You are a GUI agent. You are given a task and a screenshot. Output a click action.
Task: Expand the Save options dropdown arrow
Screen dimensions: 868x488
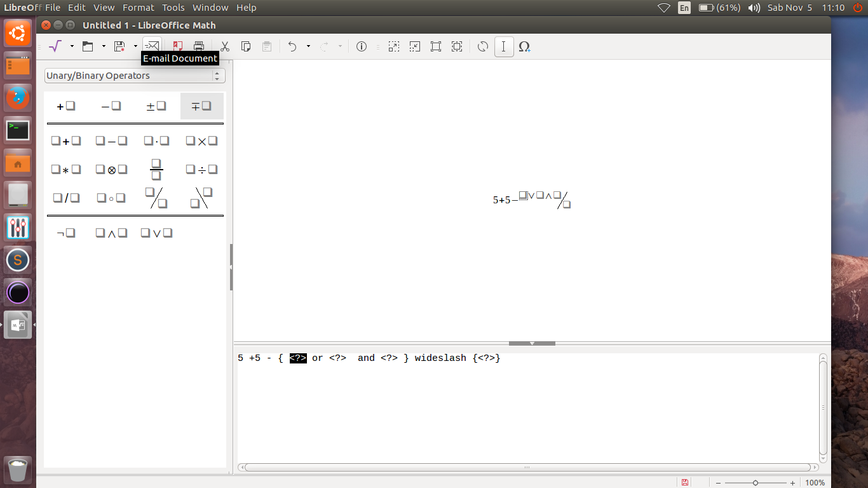(x=135, y=46)
